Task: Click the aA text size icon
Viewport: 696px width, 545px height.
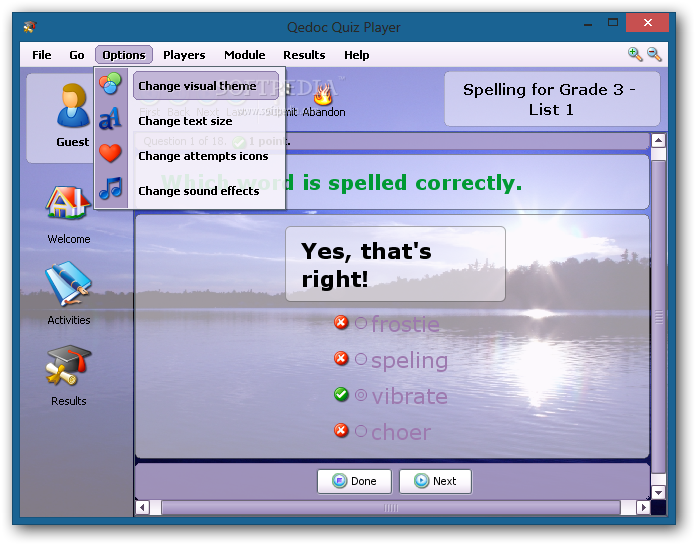Action: 110,118
